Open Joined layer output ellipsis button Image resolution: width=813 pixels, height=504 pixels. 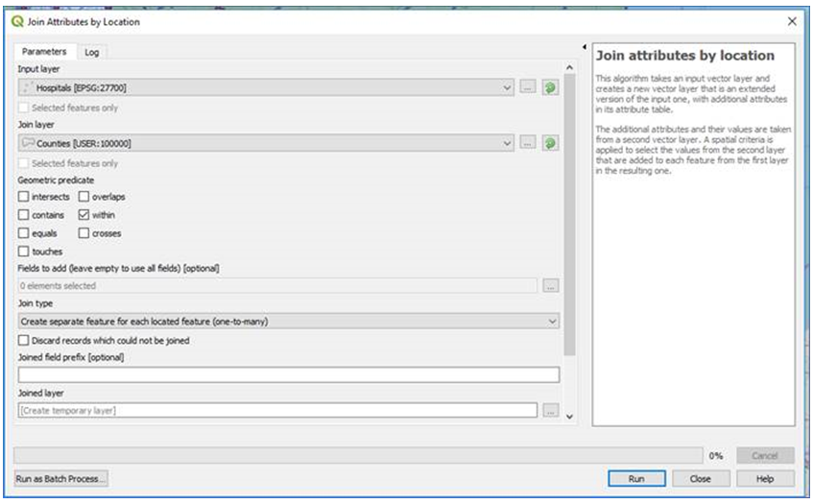(551, 411)
